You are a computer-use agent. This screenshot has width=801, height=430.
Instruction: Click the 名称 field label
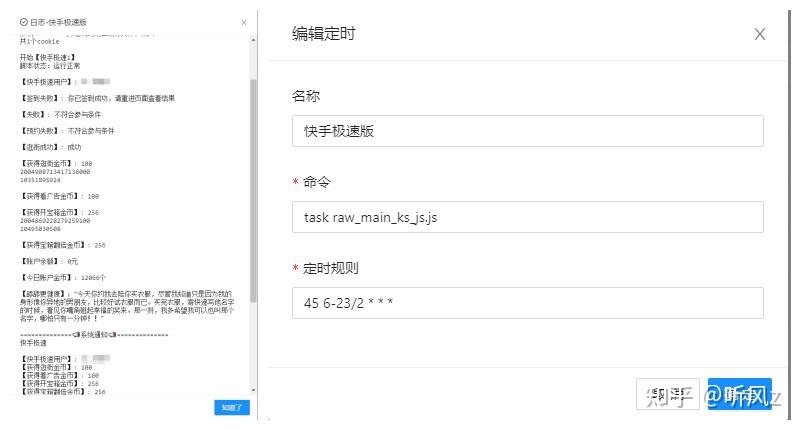click(305, 96)
